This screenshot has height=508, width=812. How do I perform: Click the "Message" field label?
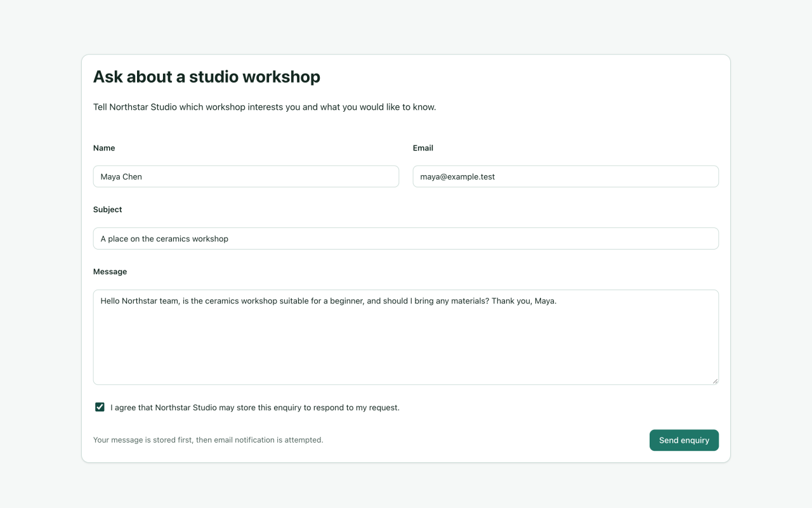pos(110,272)
